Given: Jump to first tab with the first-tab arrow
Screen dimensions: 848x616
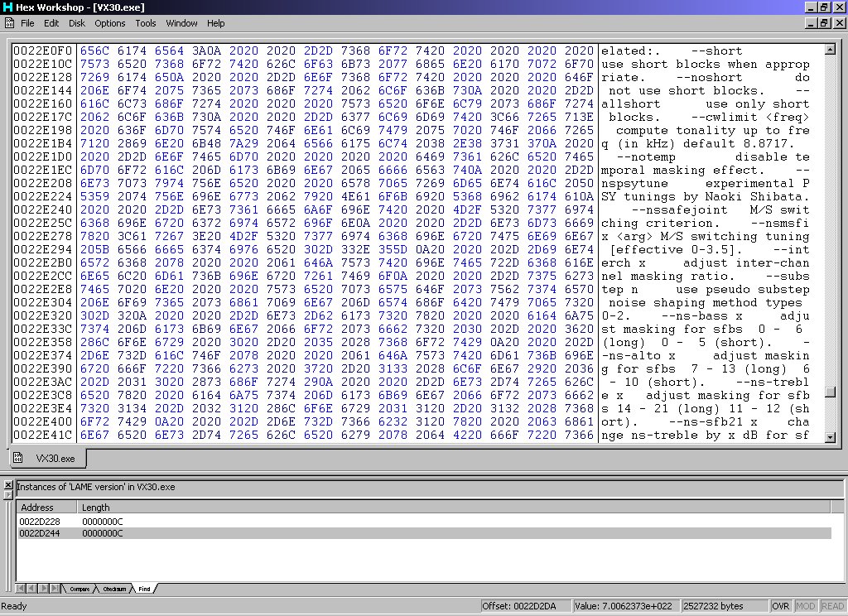Looking at the screenshot, I should (x=20, y=589).
